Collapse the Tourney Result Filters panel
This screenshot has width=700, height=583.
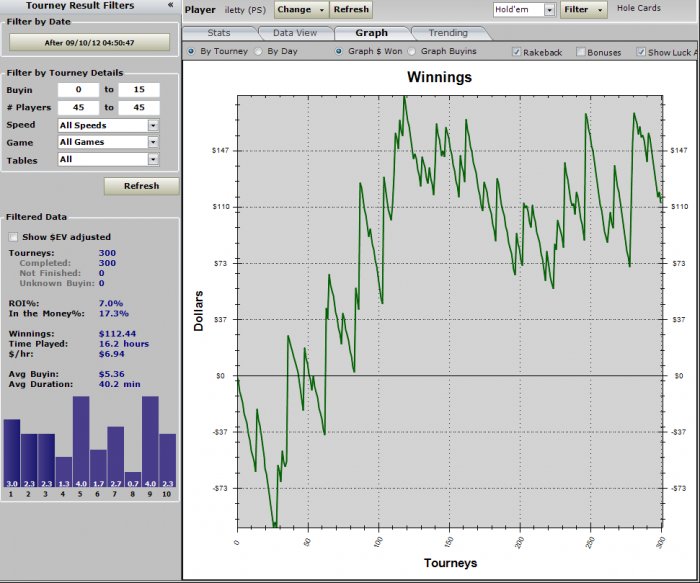point(170,6)
